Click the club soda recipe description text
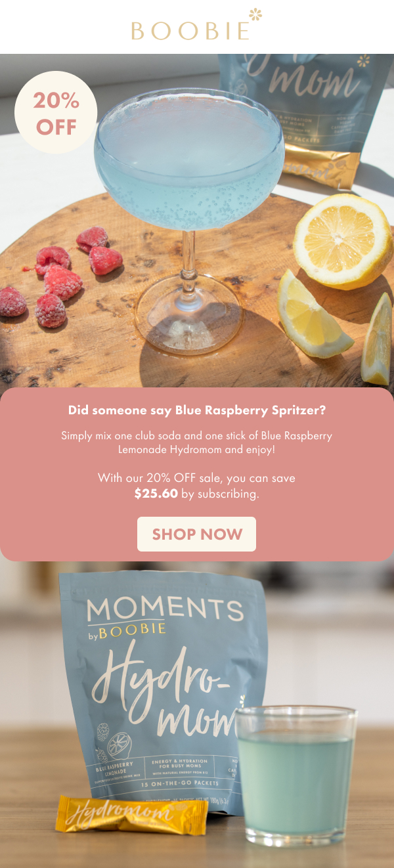The image size is (394, 868). tap(197, 443)
